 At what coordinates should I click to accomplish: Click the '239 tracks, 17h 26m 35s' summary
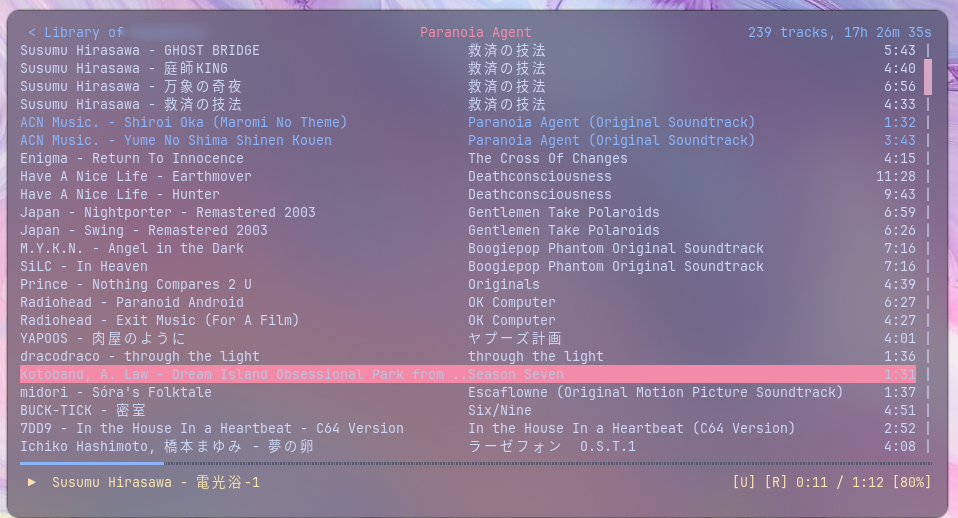839,32
